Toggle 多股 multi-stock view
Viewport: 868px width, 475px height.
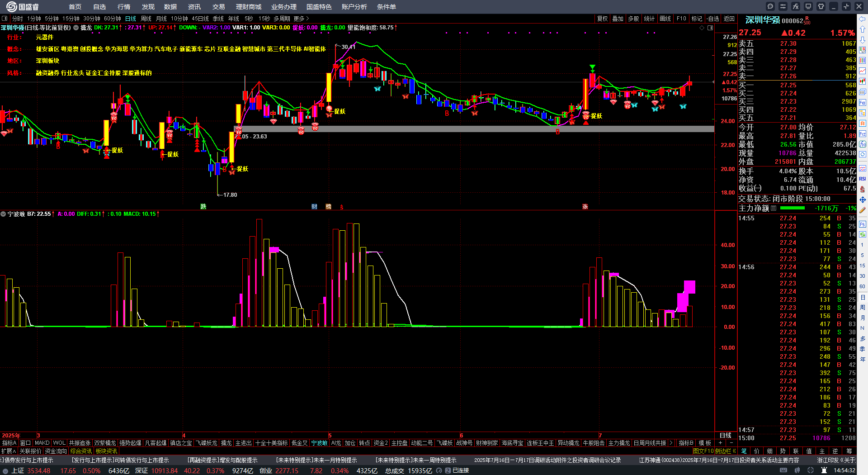pos(634,19)
